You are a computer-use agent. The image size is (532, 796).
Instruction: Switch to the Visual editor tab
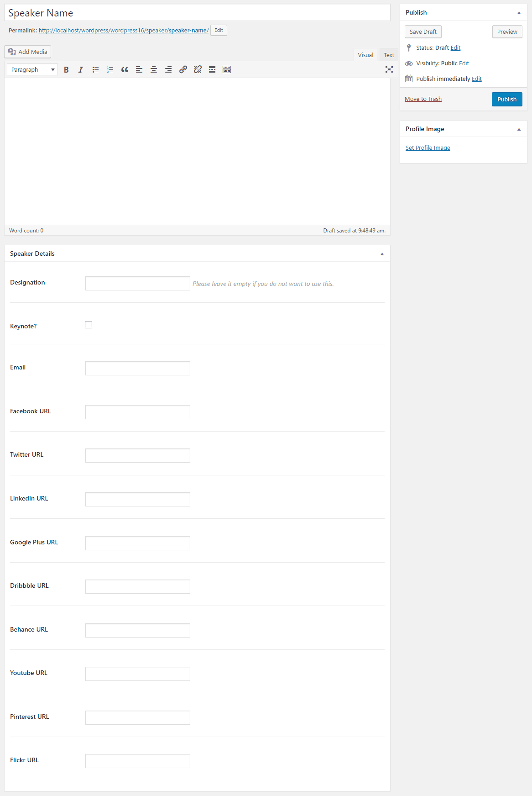[365, 55]
